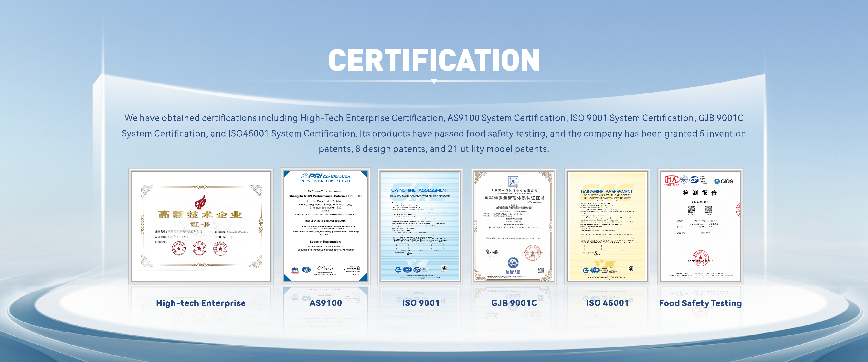This screenshot has width=868, height=362.
Task: Click the PRI Certification logo on AS9100 certificate
Action: [x=325, y=176]
